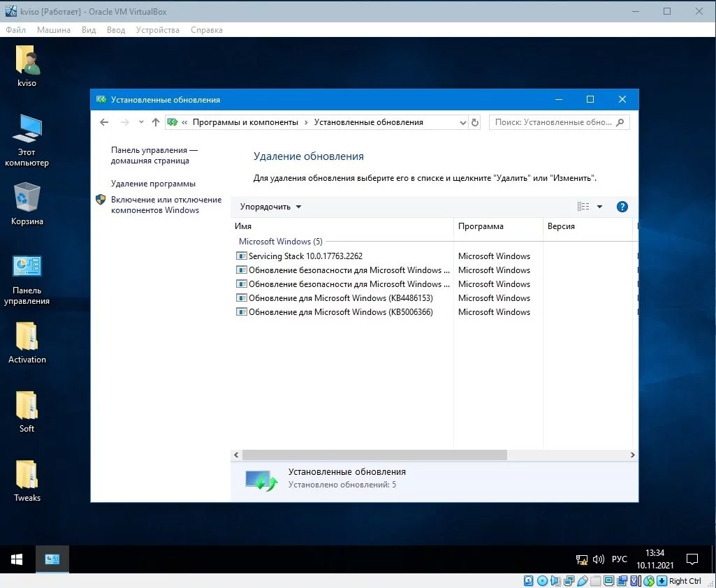This screenshot has height=588, width=716.
Task: Open the Машина menu
Action: 54,30
